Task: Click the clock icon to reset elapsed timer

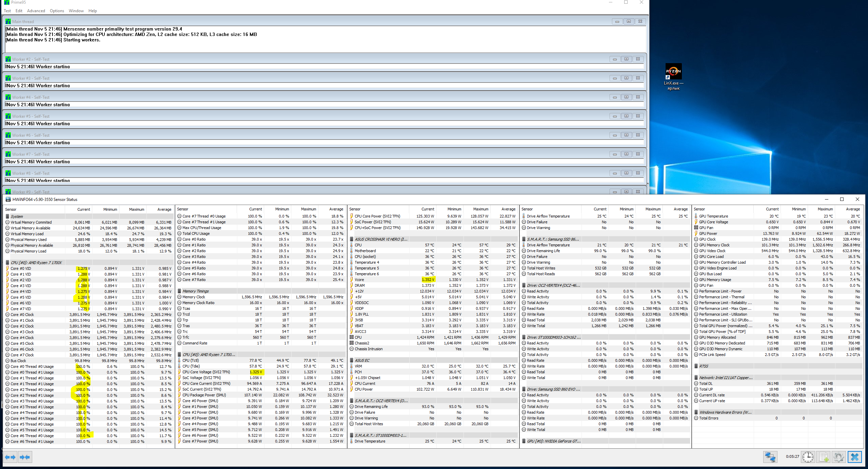Action: [x=808, y=457]
